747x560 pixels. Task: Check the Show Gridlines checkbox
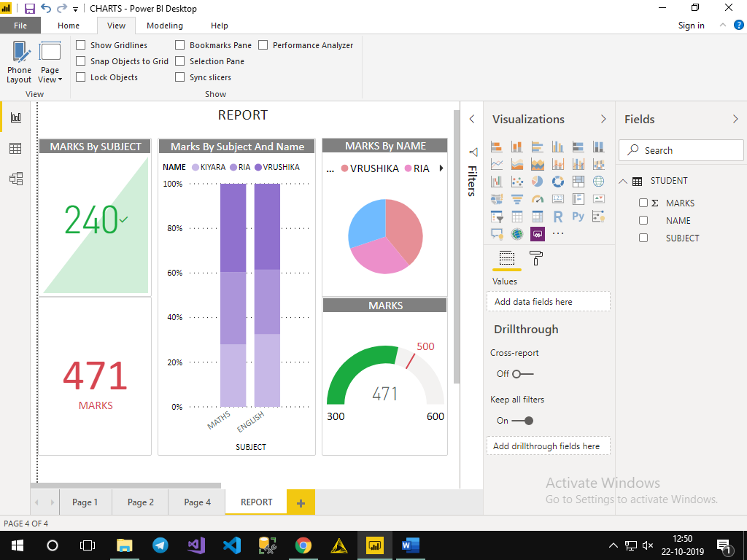click(80, 44)
